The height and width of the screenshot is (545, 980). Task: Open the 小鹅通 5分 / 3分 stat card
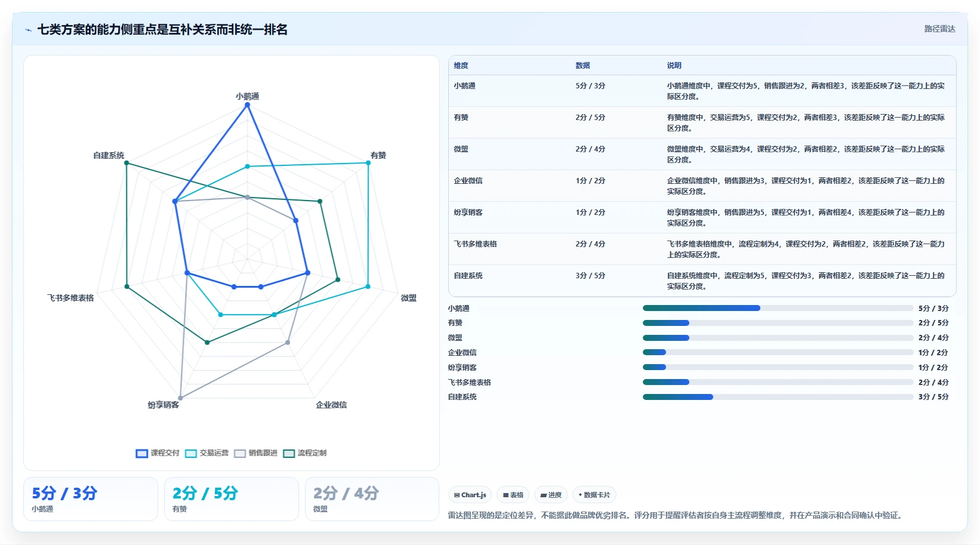[91, 499]
